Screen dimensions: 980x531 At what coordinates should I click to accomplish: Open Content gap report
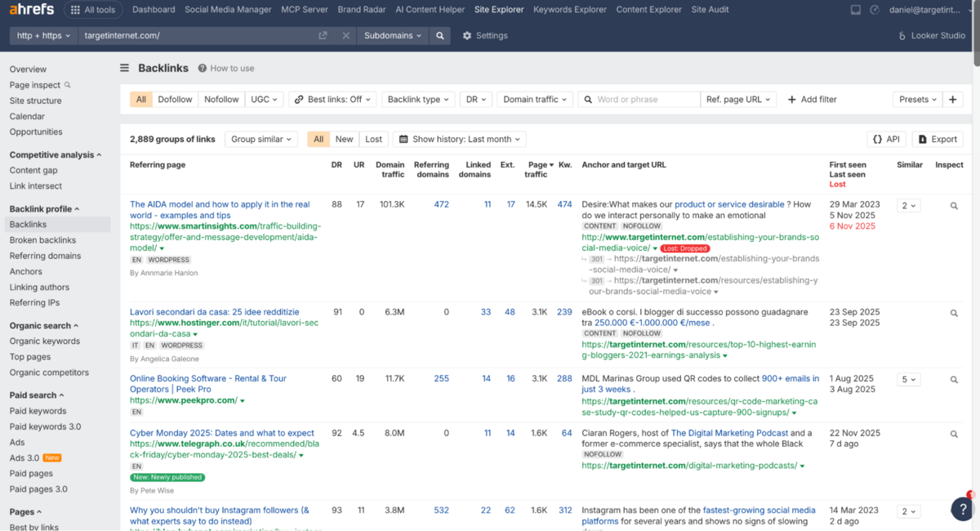(33, 171)
